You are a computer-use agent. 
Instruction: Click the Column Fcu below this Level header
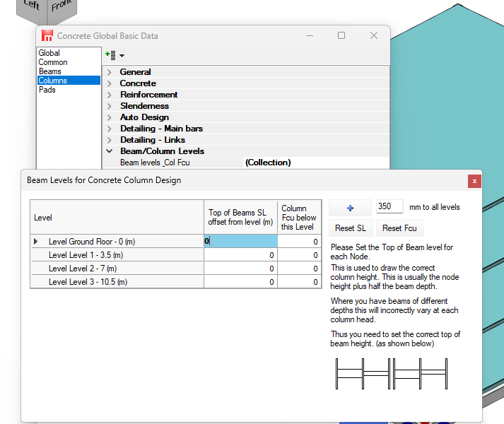pyautogui.click(x=299, y=218)
